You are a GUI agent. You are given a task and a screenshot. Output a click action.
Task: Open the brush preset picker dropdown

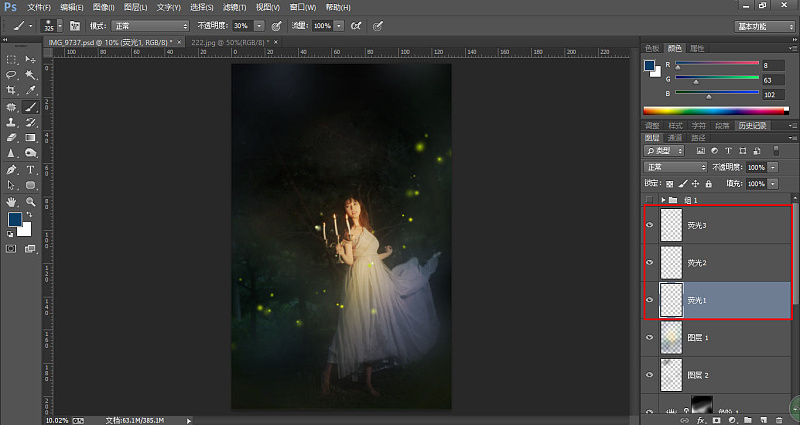coord(60,26)
